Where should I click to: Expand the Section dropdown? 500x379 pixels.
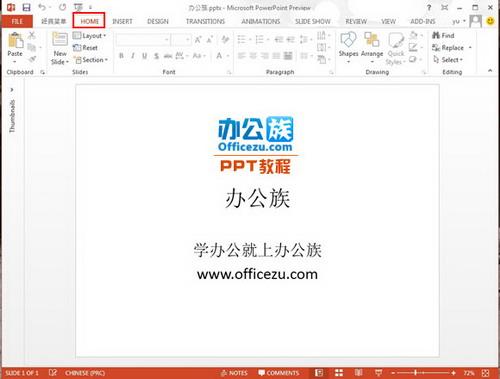(90, 60)
